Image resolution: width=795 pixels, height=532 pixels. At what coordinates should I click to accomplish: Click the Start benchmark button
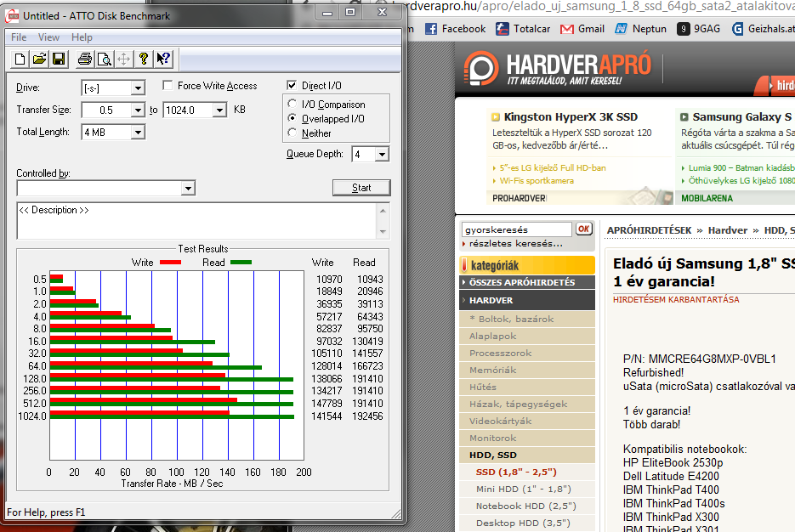[x=361, y=188]
